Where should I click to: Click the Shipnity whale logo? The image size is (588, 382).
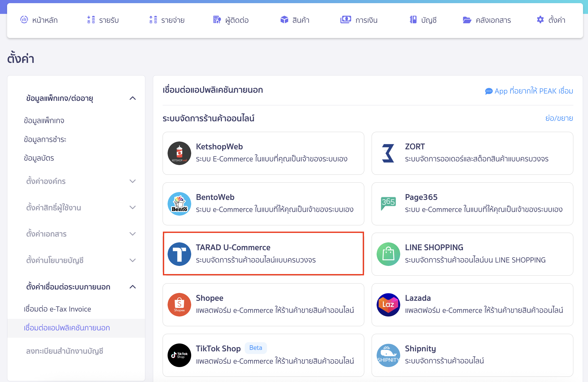click(x=388, y=355)
